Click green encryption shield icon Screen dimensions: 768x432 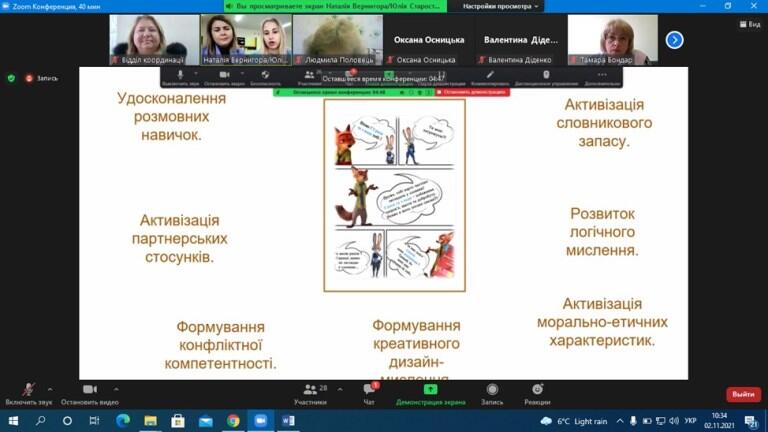pos(11,78)
